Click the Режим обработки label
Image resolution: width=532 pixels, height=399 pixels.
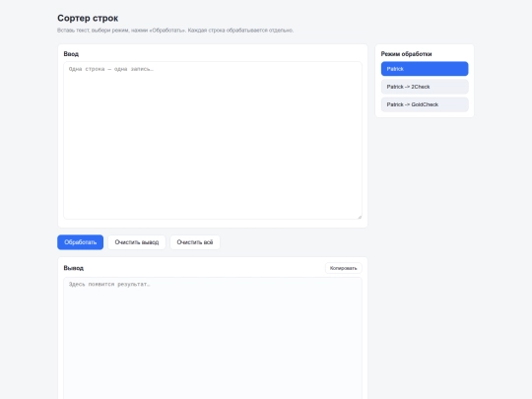tap(406, 54)
